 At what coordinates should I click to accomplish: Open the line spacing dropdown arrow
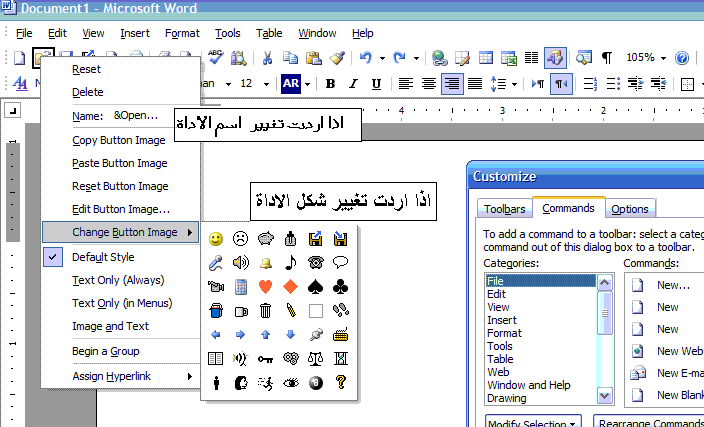[x=514, y=84]
